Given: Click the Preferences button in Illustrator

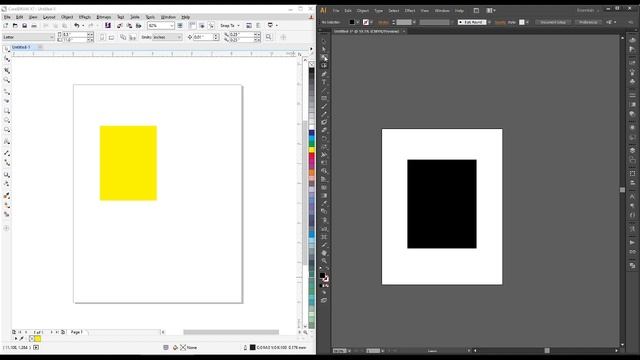Looking at the screenshot, I should coord(588,22).
